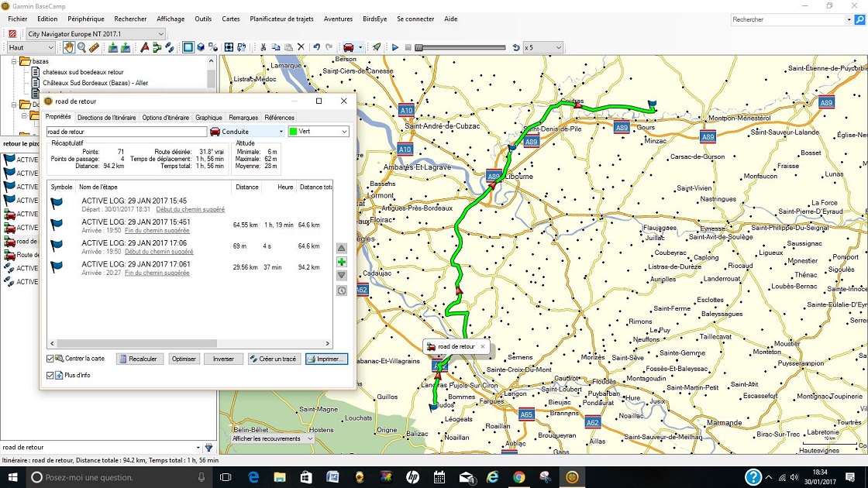The width and height of the screenshot is (868, 488).
Task: Click the route name text field
Action: [x=126, y=132]
